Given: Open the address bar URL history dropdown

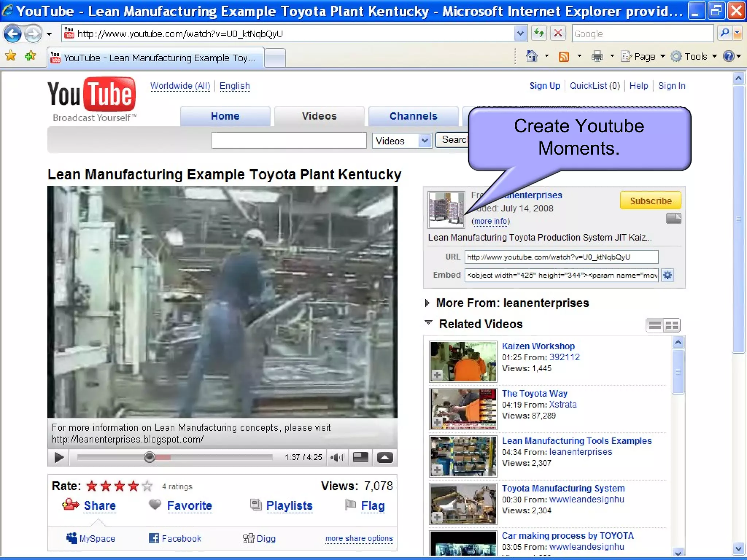Looking at the screenshot, I should [520, 34].
